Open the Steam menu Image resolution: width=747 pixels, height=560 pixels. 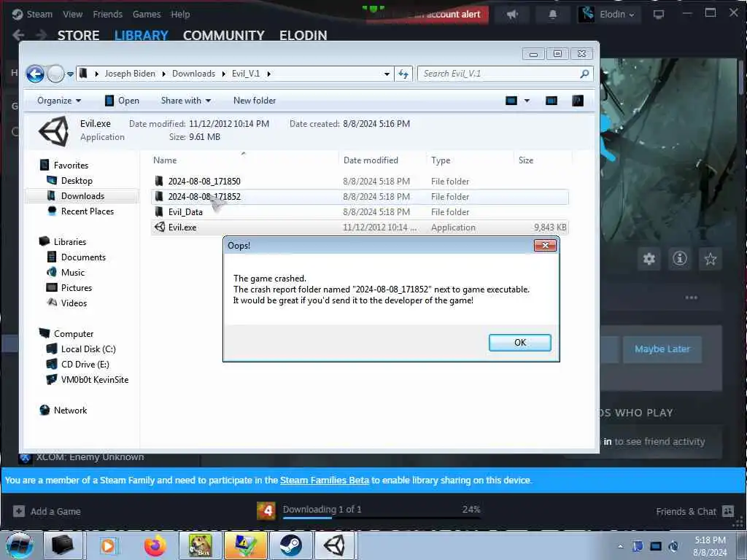click(x=39, y=15)
